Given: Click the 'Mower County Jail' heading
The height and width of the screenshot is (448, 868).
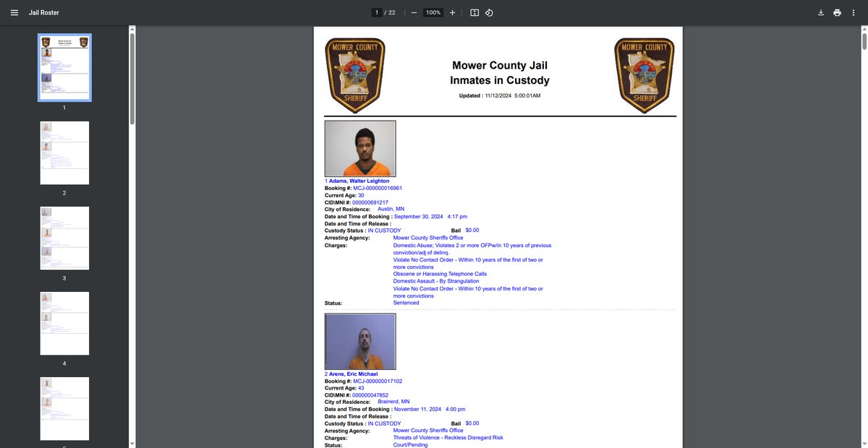Looking at the screenshot, I should coord(500,66).
